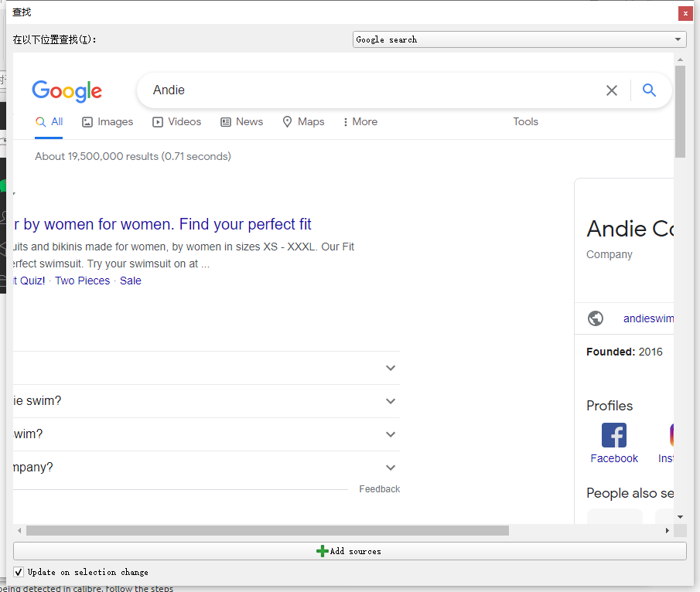Image resolution: width=700 pixels, height=592 pixels.
Task: Switch to the News tab
Action: 241,122
